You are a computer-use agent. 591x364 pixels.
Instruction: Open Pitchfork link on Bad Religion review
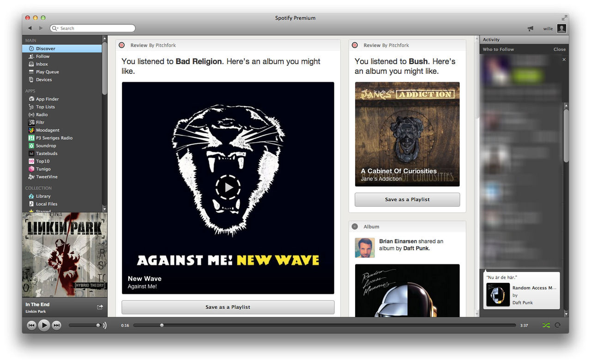tap(166, 45)
